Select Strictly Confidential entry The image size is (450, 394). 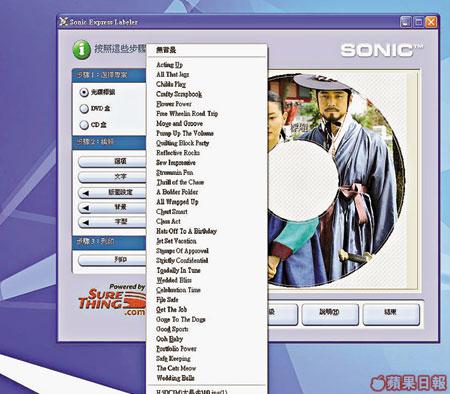tap(207, 261)
